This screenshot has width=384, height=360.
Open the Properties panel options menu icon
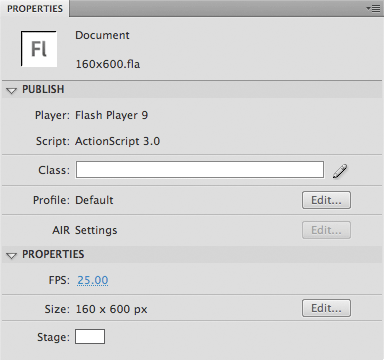373,8
